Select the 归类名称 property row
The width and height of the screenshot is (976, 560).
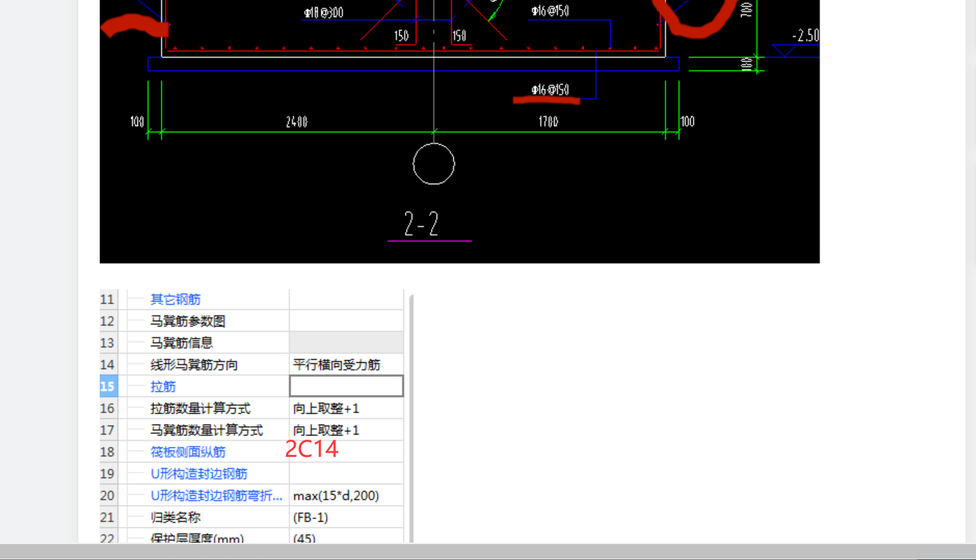[x=251, y=517]
